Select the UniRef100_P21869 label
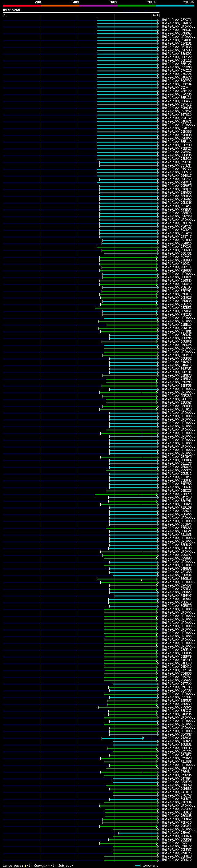Screen dimensions: 197x868 (176, 761)
